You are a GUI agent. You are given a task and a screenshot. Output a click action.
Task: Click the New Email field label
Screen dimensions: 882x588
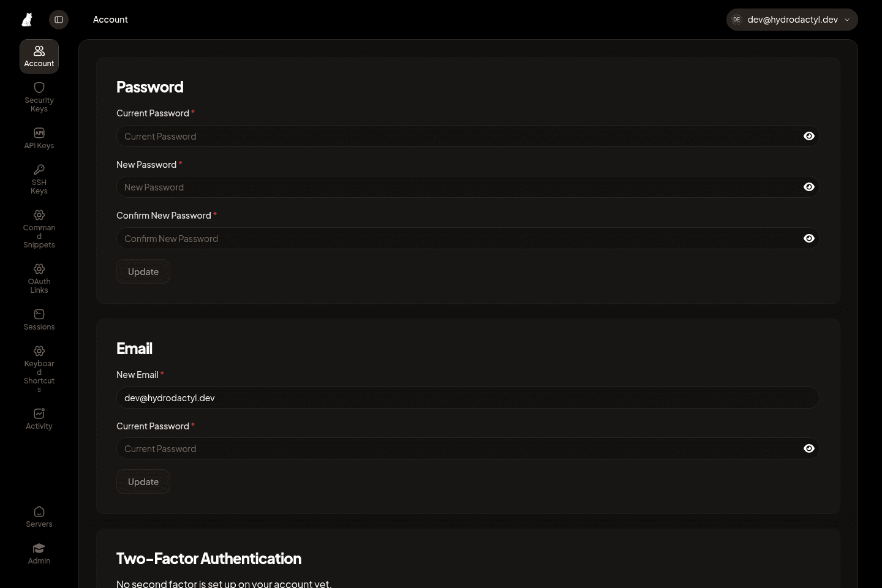coord(137,375)
